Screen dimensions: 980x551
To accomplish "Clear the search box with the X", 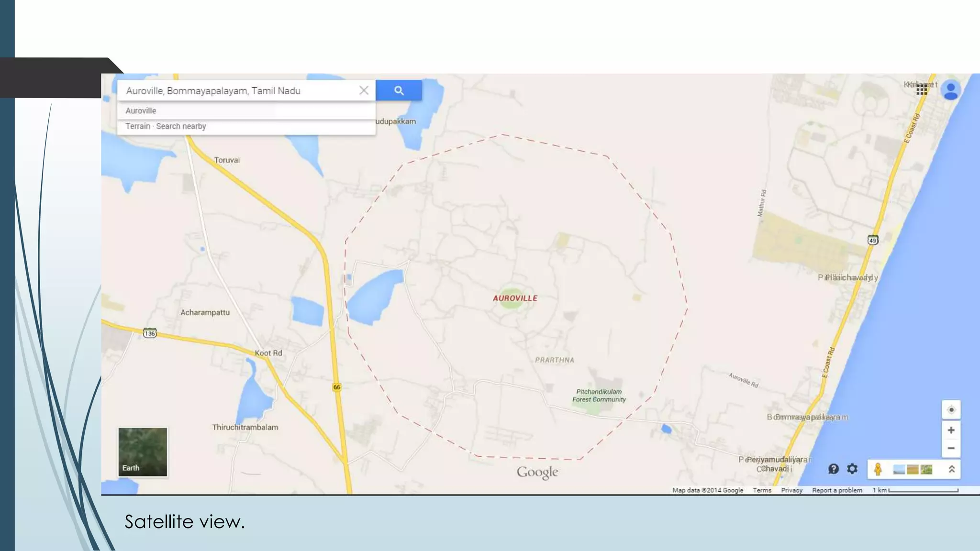I will (364, 90).
